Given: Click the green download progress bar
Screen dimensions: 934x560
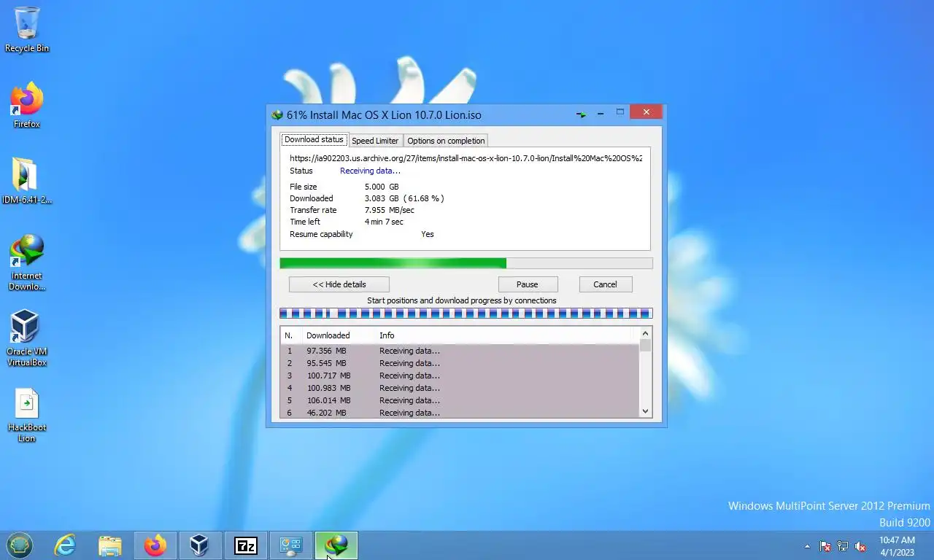Looking at the screenshot, I should pos(466,263).
